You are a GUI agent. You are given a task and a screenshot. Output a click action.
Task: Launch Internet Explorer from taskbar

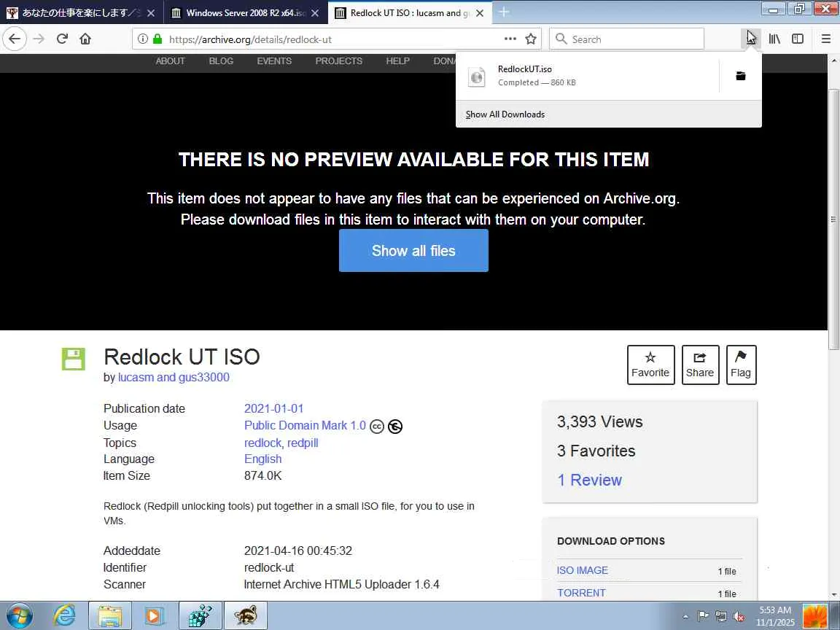tap(64, 616)
